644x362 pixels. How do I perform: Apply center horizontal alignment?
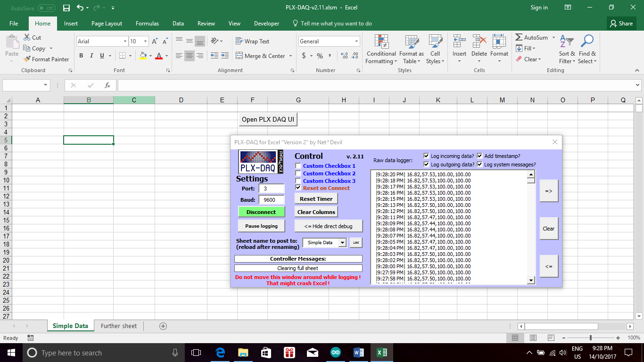click(190, 56)
